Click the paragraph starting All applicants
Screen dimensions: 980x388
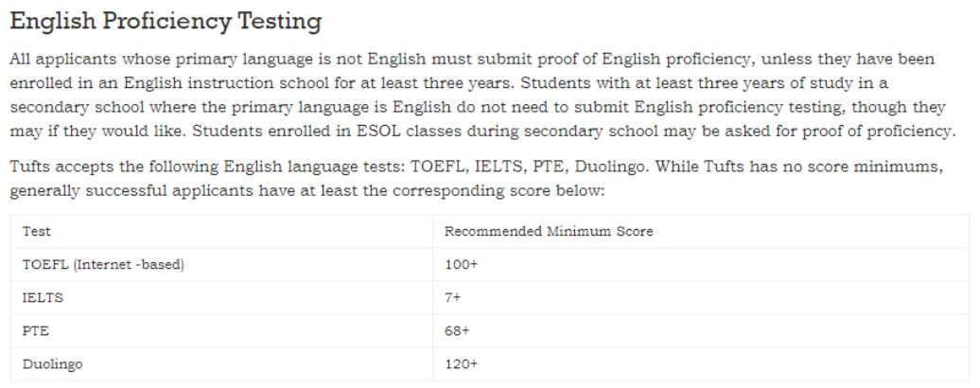[483, 95]
